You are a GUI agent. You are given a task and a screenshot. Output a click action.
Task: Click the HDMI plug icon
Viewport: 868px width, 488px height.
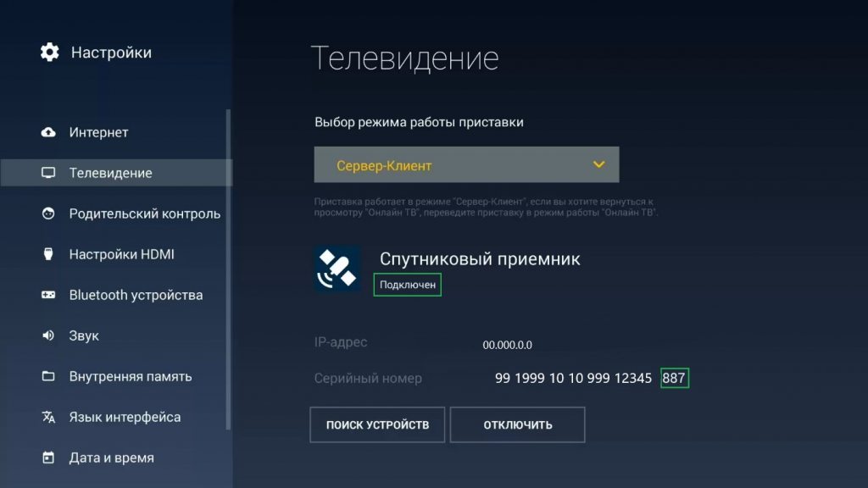48,254
